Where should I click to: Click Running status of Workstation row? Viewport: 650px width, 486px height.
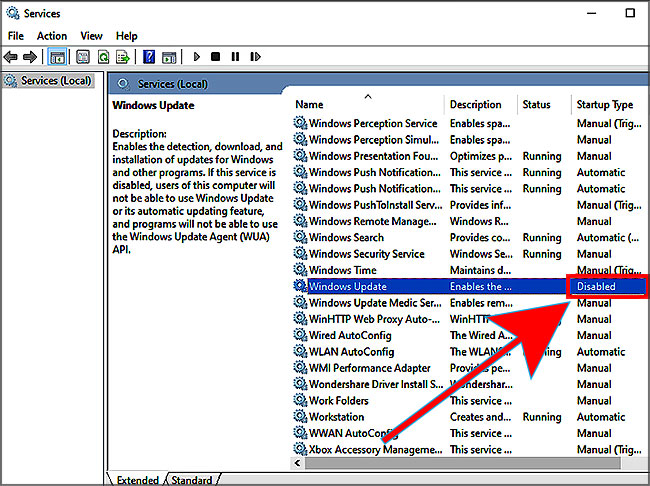coord(542,417)
